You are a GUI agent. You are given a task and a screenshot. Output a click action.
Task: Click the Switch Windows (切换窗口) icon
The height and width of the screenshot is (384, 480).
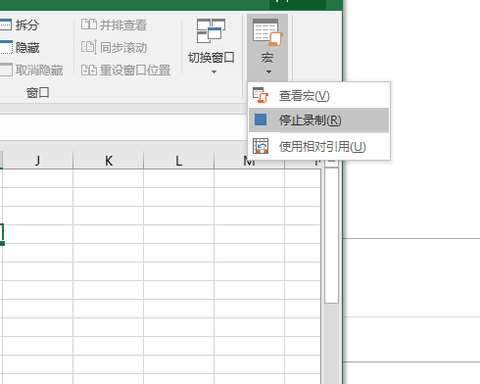point(211,31)
